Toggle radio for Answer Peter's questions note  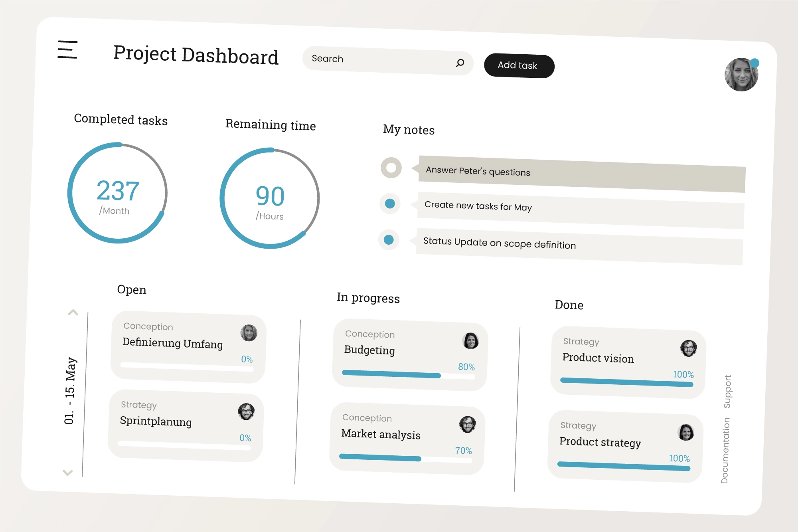point(391,168)
